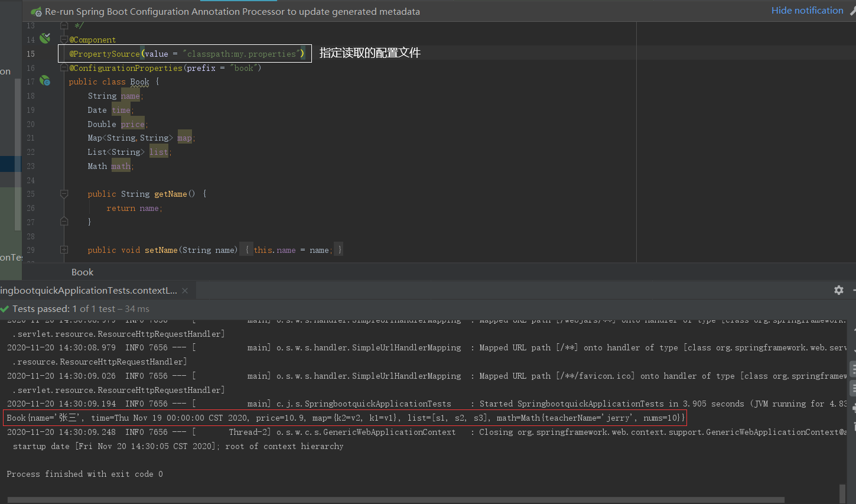Screen dimensions: 856x504
Task: Click the "startup date [Fri Nov 20" console line
Action: point(178,446)
